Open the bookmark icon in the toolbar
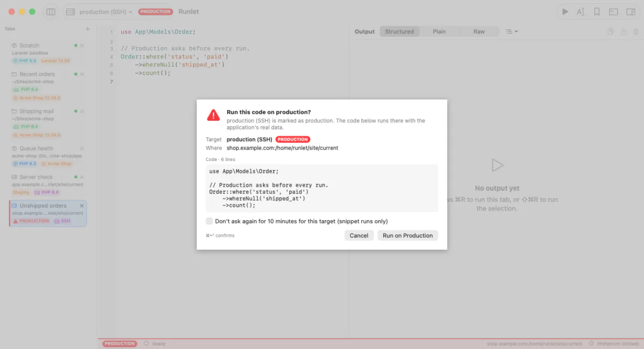 click(x=597, y=12)
